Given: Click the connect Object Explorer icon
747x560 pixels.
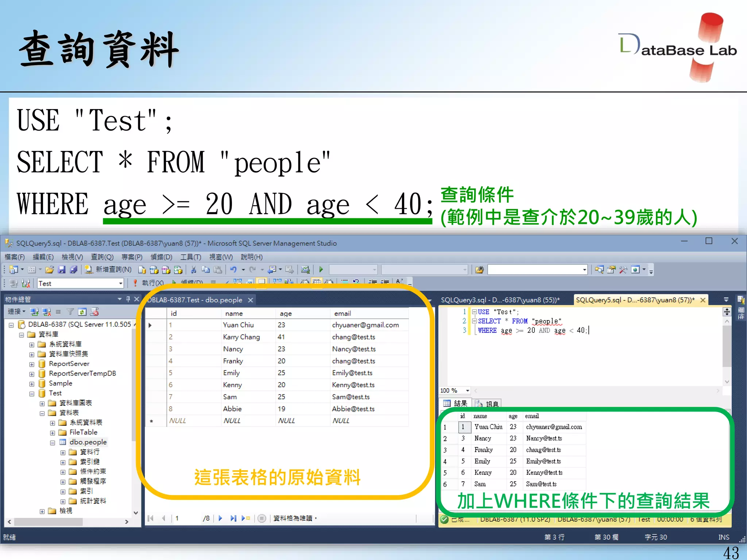Looking at the screenshot, I should pyautogui.click(x=34, y=312).
